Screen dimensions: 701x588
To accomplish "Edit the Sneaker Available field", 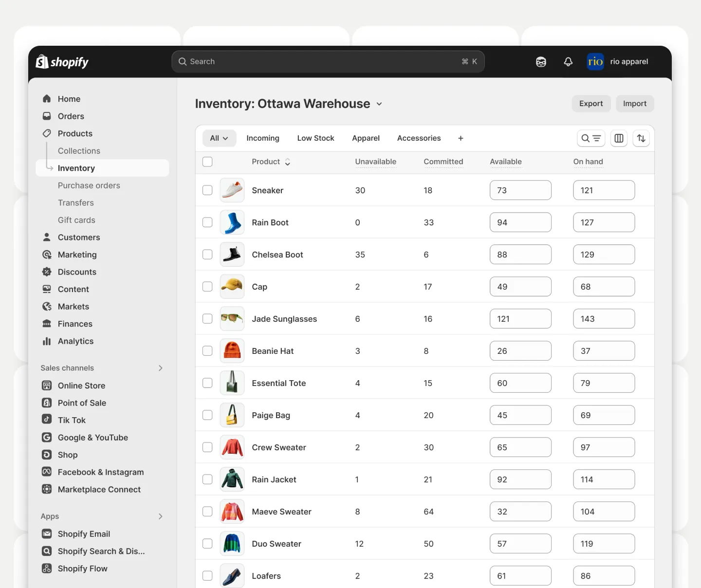I will coord(520,190).
